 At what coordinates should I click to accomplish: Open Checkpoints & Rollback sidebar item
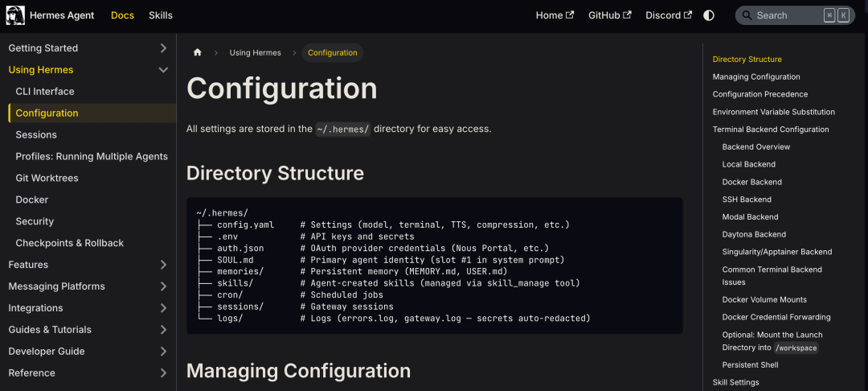pyautogui.click(x=70, y=243)
